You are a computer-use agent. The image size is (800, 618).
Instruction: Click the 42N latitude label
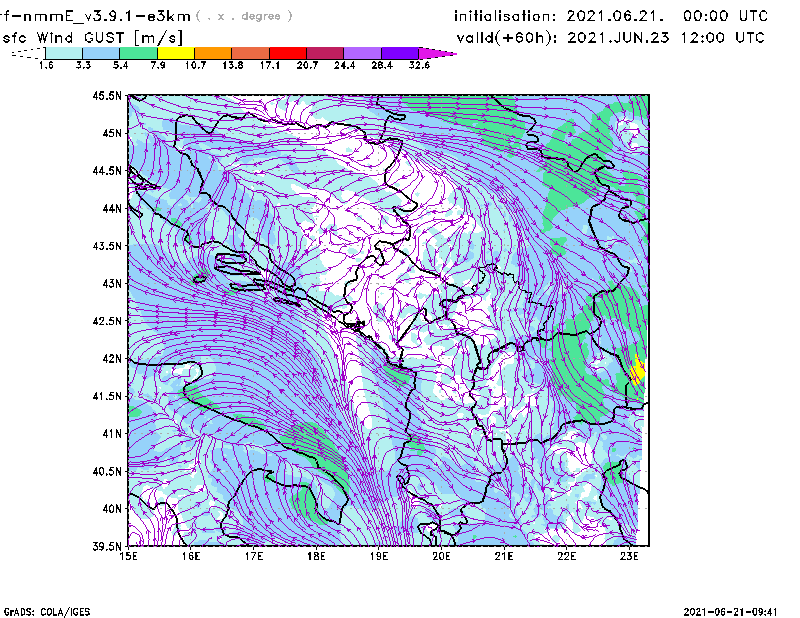(x=112, y=359)
